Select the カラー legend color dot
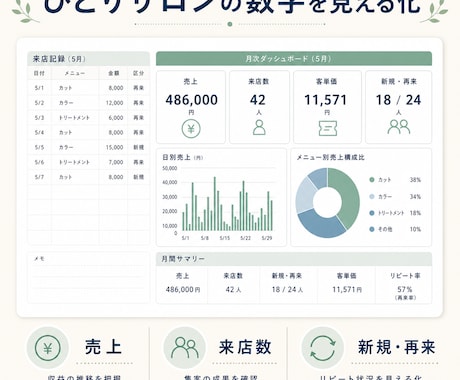 pyautogui.click(x=372, y=196)
